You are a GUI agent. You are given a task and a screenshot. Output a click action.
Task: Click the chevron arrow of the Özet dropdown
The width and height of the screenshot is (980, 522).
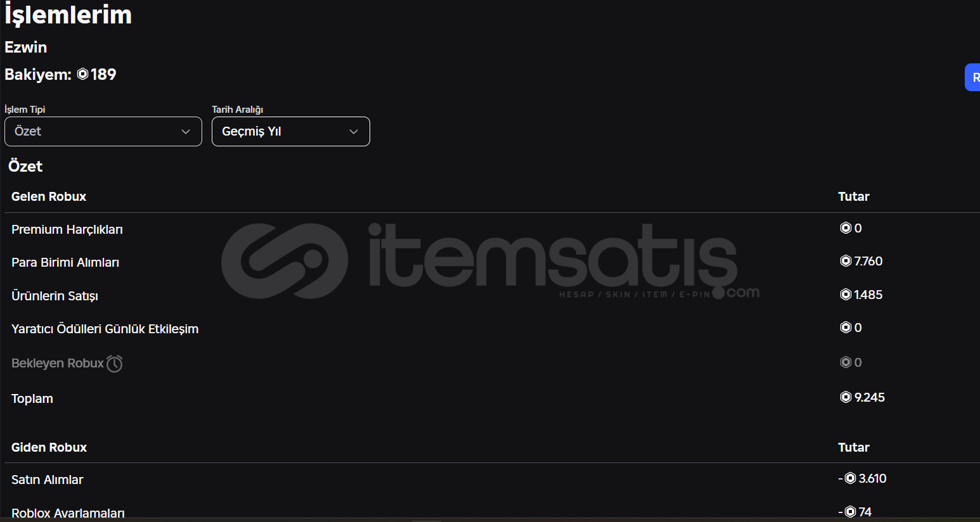(186, 132)
